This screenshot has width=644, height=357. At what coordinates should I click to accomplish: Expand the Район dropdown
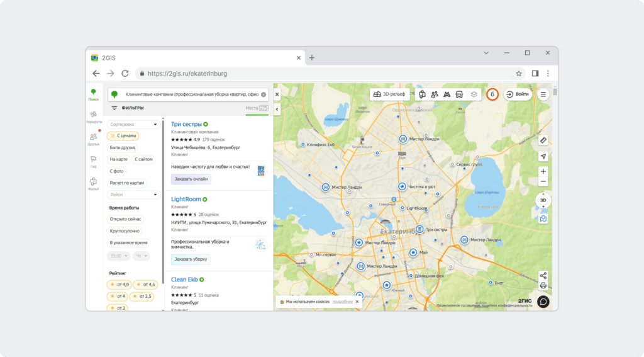(133, 195)
